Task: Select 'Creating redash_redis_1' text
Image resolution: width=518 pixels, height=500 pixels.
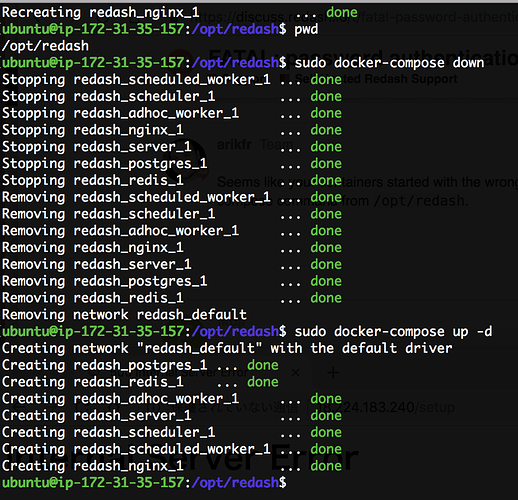Action: [x=93, y=382]
